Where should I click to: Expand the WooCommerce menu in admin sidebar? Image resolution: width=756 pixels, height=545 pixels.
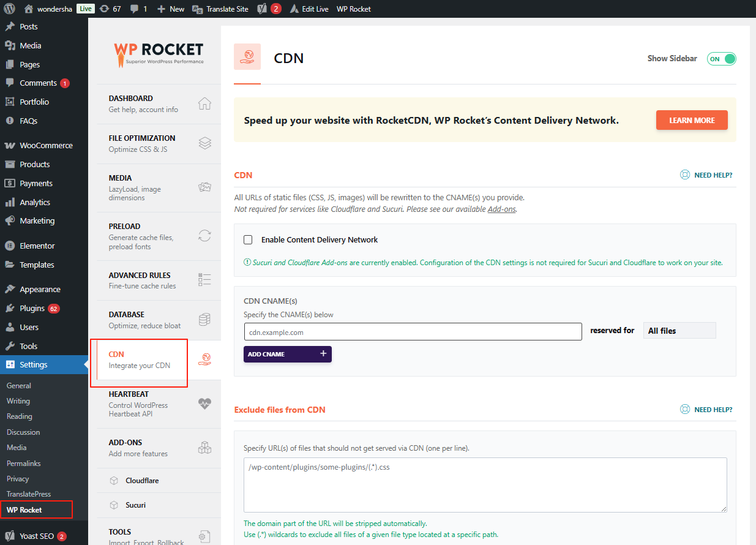(45, 145)
